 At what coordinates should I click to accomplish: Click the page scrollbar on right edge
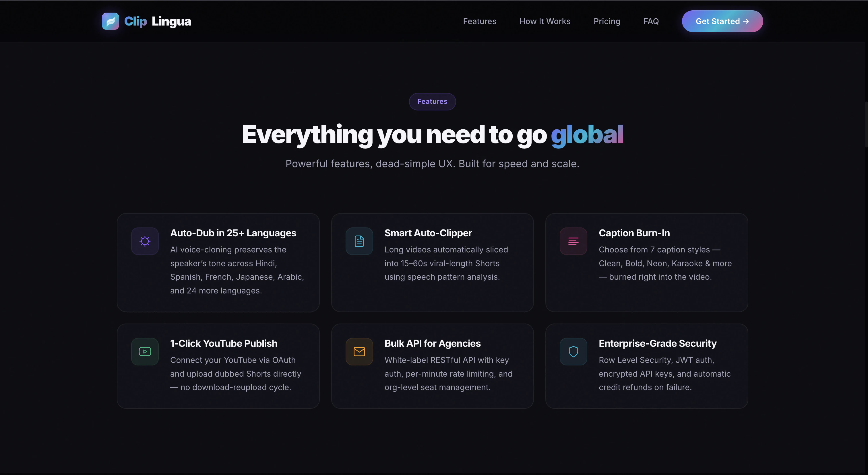866,124
